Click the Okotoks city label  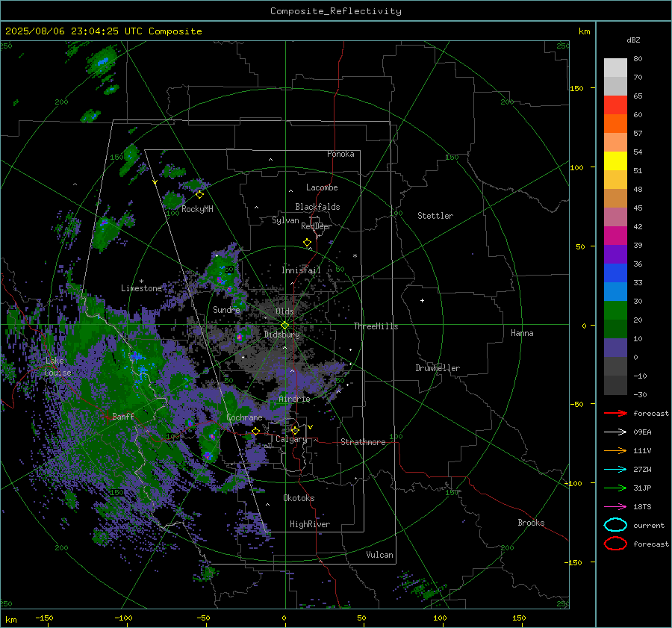299,498
